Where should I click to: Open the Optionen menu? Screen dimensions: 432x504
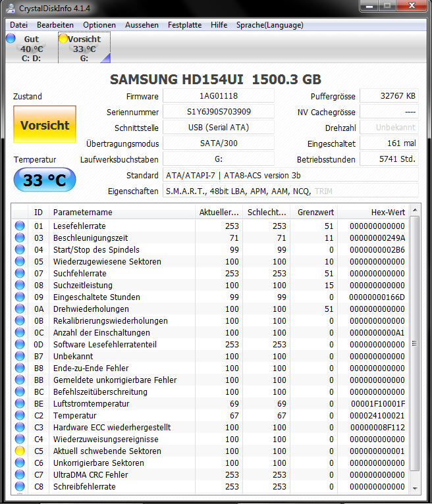(99, 25)
